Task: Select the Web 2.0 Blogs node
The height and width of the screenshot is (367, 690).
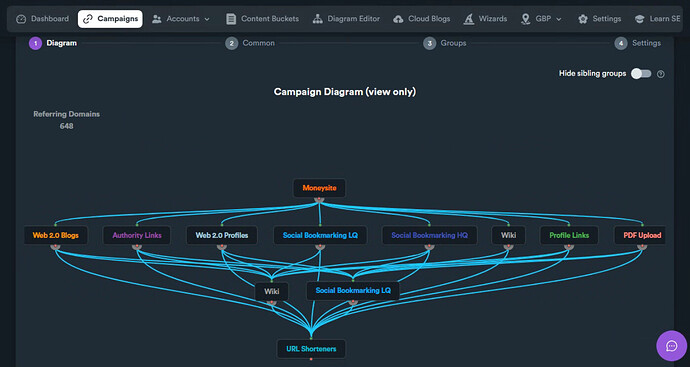Action: 55,235
